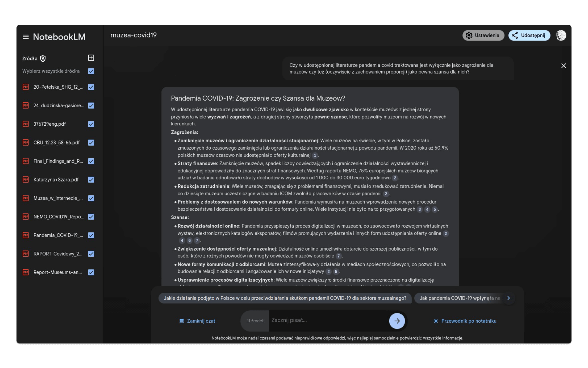
Task: Uncheck the CBU_12.23_58-66.pdf source checkbox
Action: coord(91,143)
